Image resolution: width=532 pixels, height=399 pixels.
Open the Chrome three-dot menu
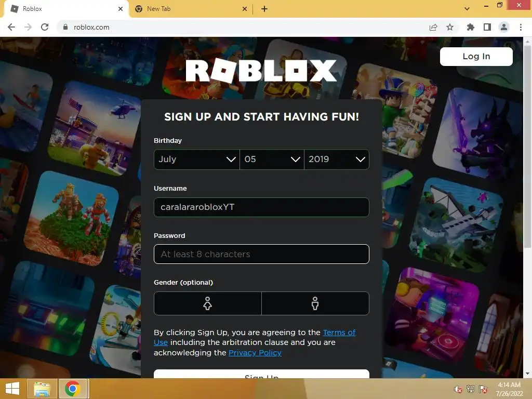521,27
